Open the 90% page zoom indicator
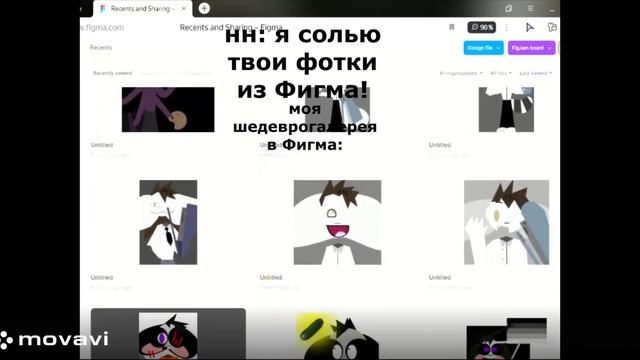Image resolution: width=640 pixels, height=360 pixels. pos(482,27)
